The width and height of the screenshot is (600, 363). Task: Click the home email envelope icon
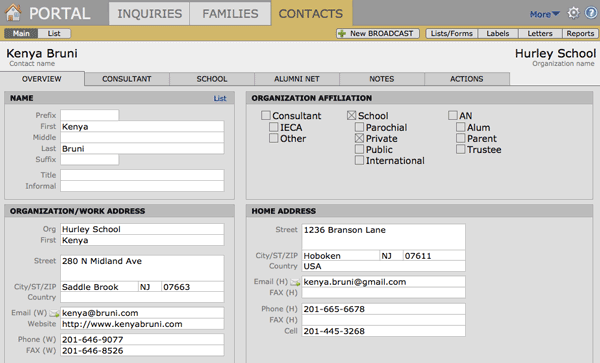pos(295,283)
